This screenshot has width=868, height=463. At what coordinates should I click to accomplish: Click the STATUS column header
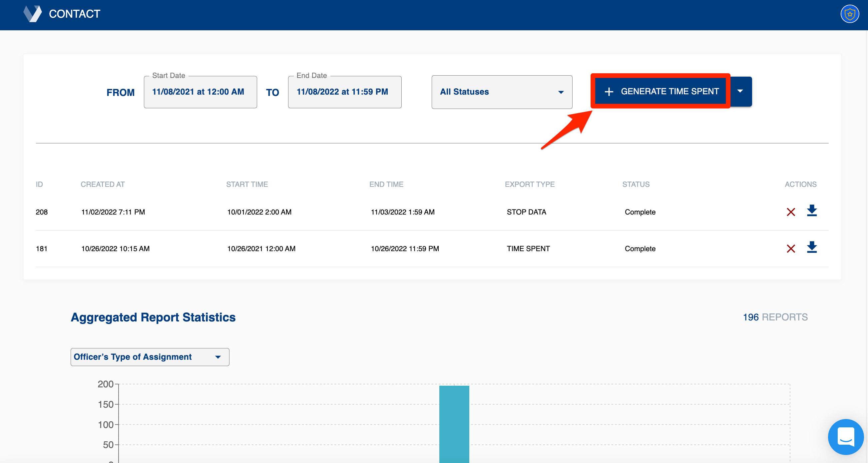(x=636, y=184)
